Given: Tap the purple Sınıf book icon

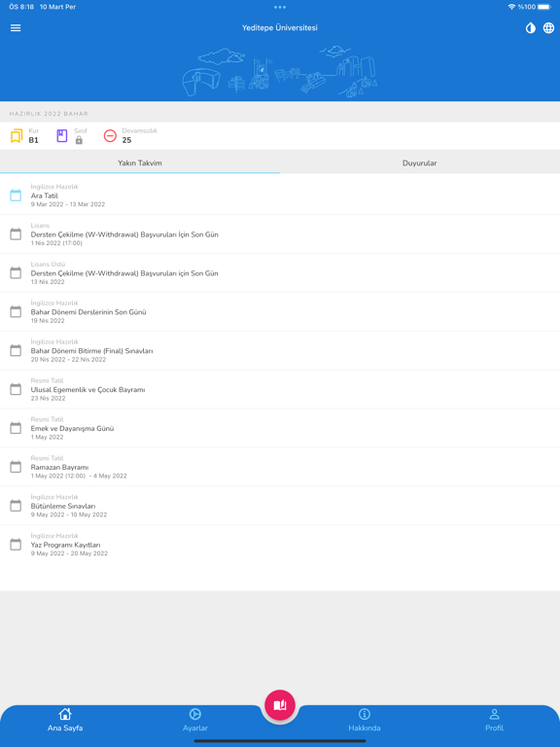Looking at the screenshot, I should [x=62, y=136].
